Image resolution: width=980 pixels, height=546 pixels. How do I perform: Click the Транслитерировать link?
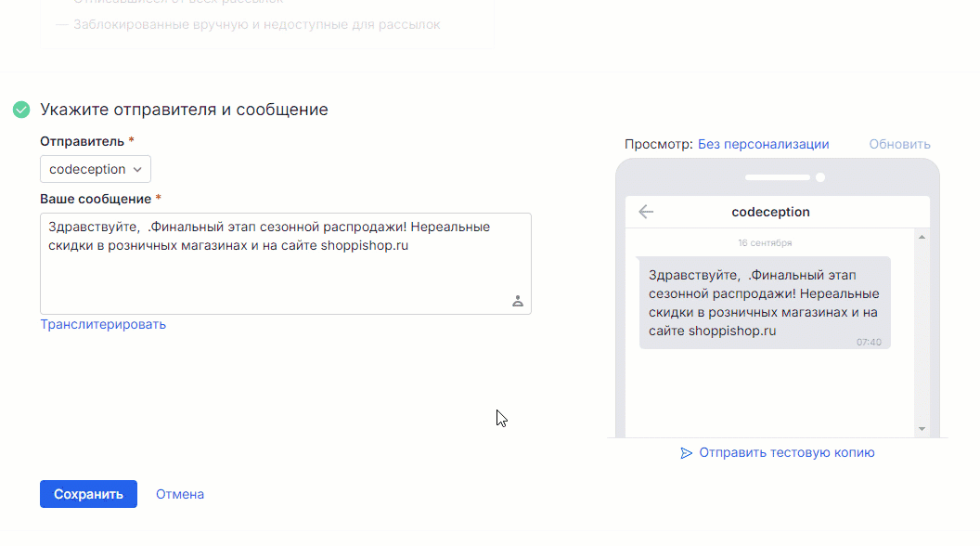103,323
